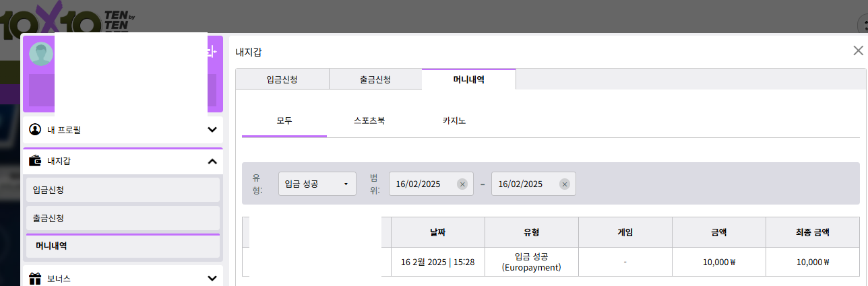Open 출금신청 in the sidebar
This screenshot has width=868, height=286.
point(123,219)
